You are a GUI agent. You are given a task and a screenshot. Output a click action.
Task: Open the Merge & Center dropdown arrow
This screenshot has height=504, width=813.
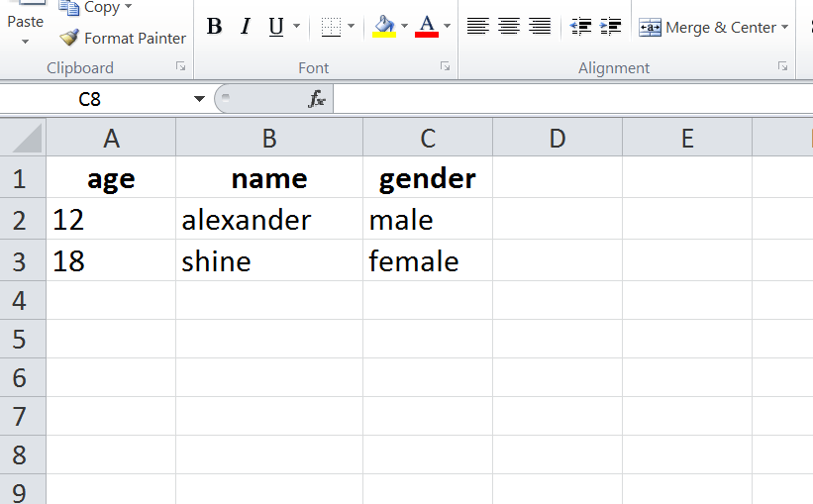[785, 28]
